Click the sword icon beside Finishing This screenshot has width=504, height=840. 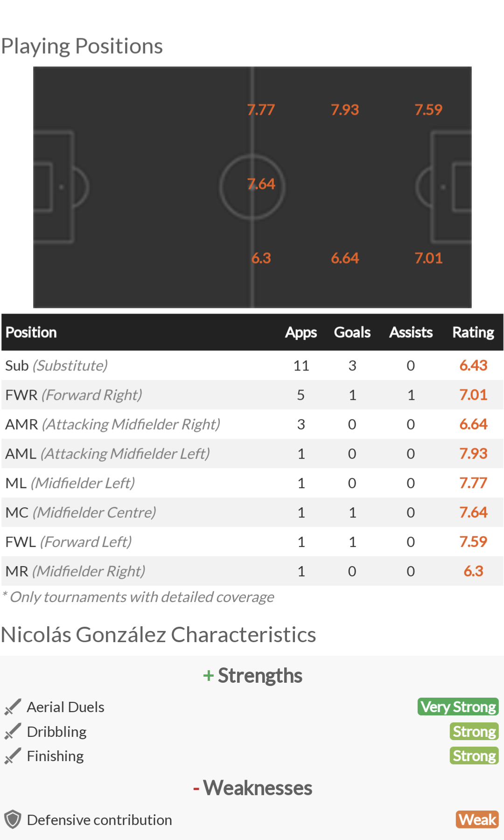click(x=13, y=756)
